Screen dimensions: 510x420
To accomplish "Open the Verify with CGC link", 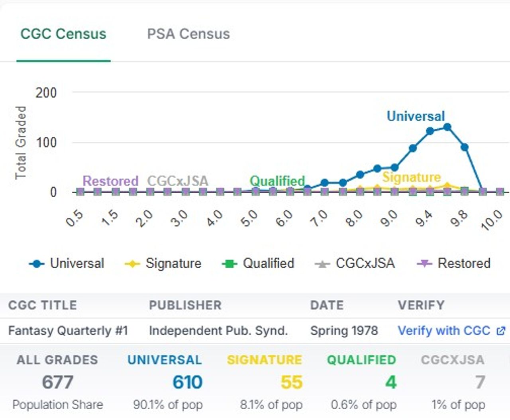I will coord(444,330).
